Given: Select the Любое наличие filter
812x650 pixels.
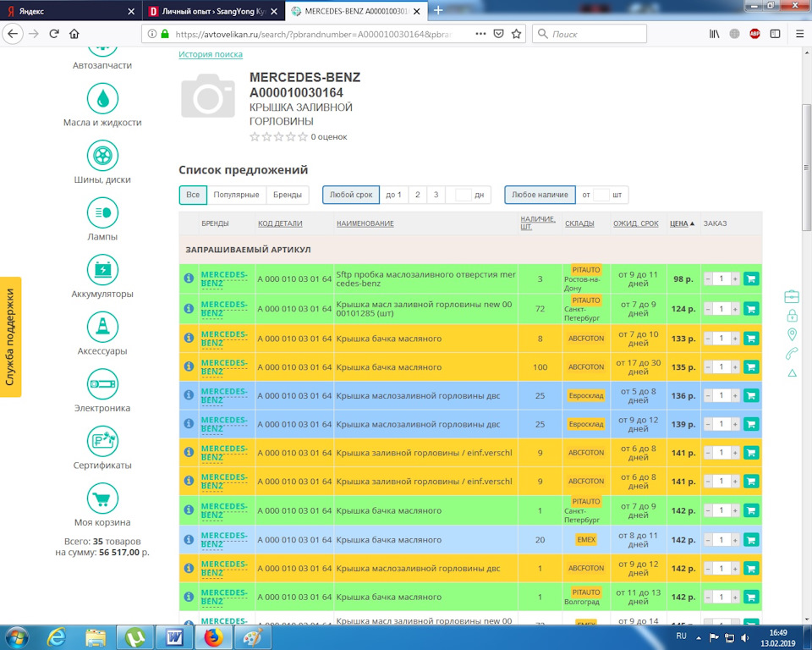Looking at the screenshot, I should point(540,195).
